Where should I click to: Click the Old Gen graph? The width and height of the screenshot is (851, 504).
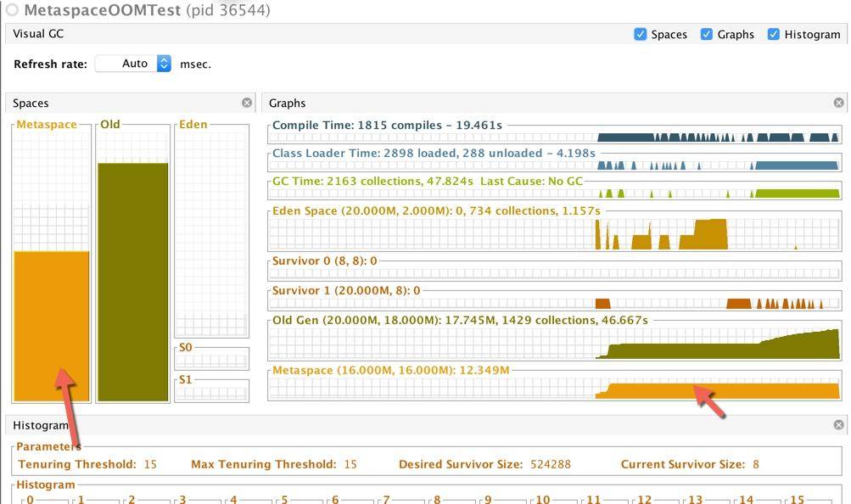[555, 344]
